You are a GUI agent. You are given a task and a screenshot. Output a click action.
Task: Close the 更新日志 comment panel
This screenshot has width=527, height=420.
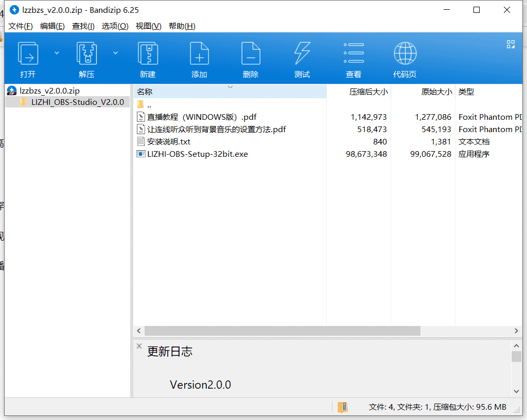(139, 346)
